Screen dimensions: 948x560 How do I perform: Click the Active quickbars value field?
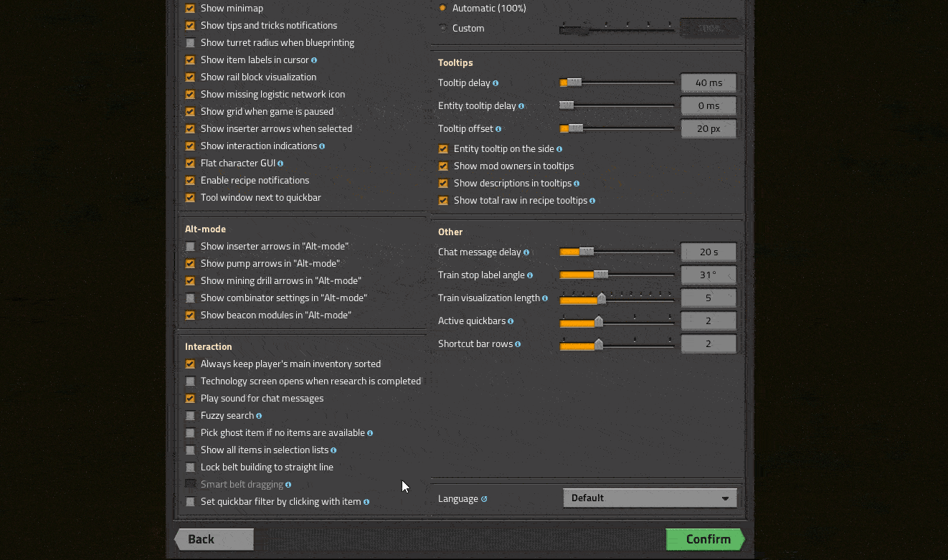click(708, 321)
